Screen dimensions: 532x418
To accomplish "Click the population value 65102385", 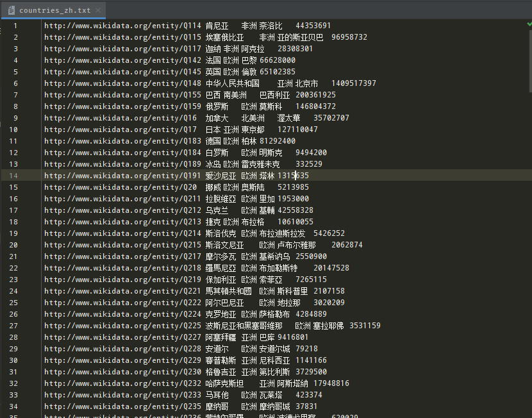I will click(x=277, y=72).
